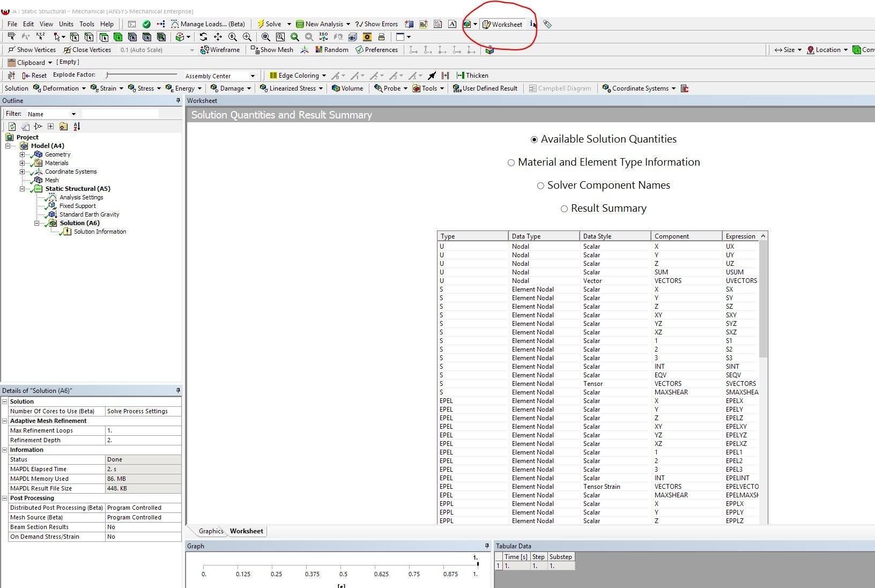The image size is (875, 588).
Task: Toggle Show Mesh
Action: pos(272,50)
